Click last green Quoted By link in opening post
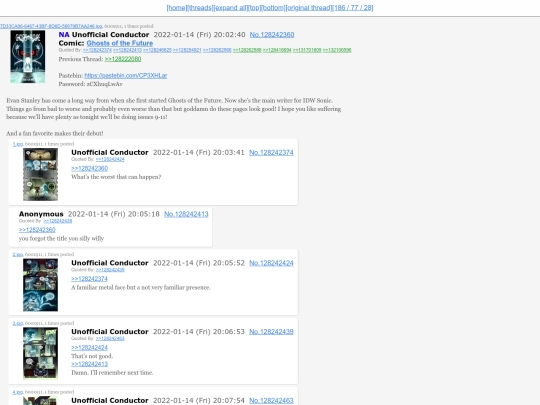The height and width of the screenshot is (405, 540). tap(337, 50)
